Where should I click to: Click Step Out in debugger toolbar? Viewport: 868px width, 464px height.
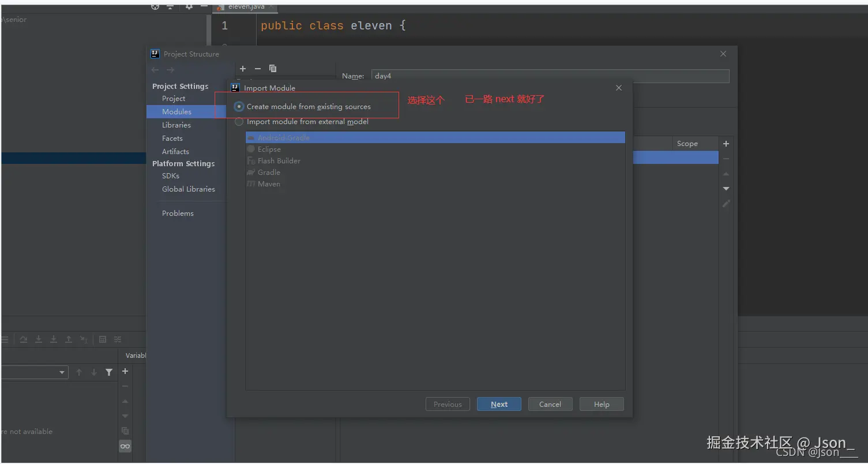(x=69, y=339)
